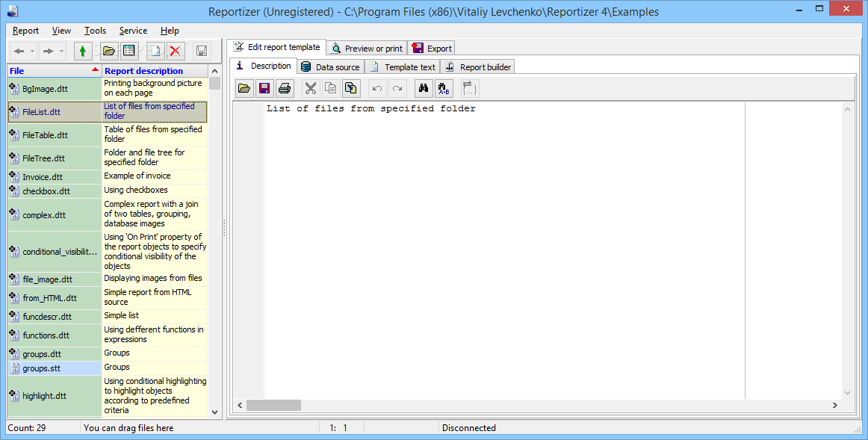Click the Back navigation arrow
This screenshot has width=868, height=440.
click(19, 52)
